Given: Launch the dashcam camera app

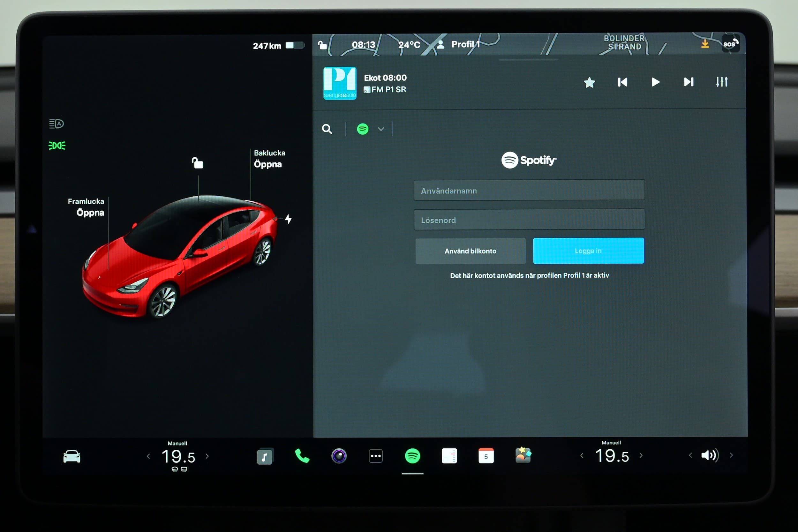Looking at the screenshot, I should 339,456.
